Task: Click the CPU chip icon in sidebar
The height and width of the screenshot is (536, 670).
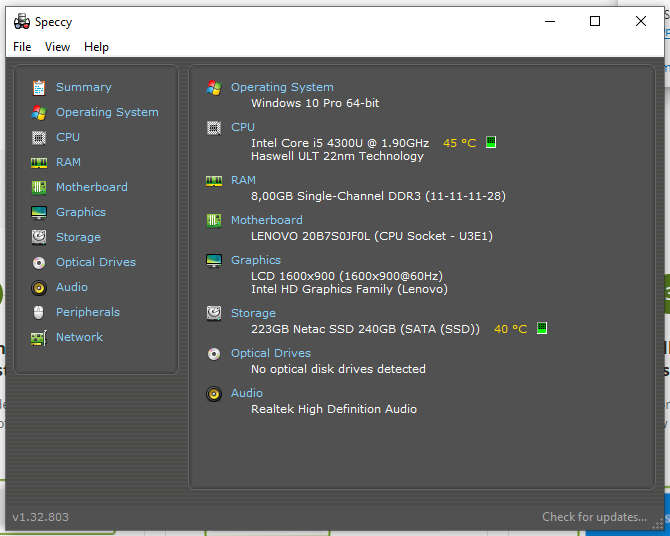Action: click(x=39, y=138)
